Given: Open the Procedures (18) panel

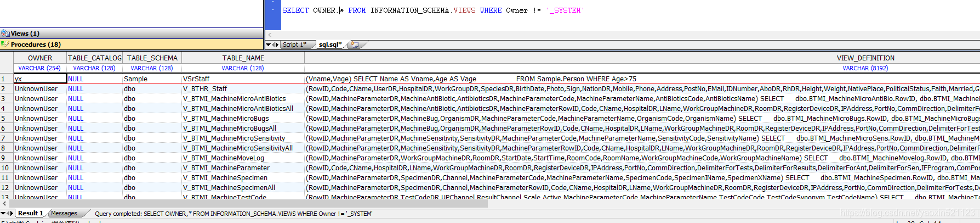Looking at the screenshot, I should (x=132, y=44).
